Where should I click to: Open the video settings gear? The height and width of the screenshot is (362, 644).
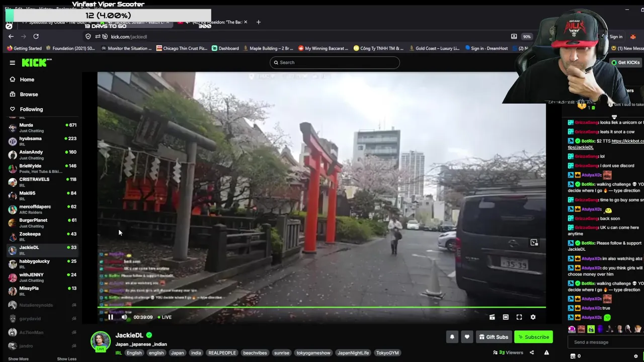pyautogui.click(x=533, y=317)
